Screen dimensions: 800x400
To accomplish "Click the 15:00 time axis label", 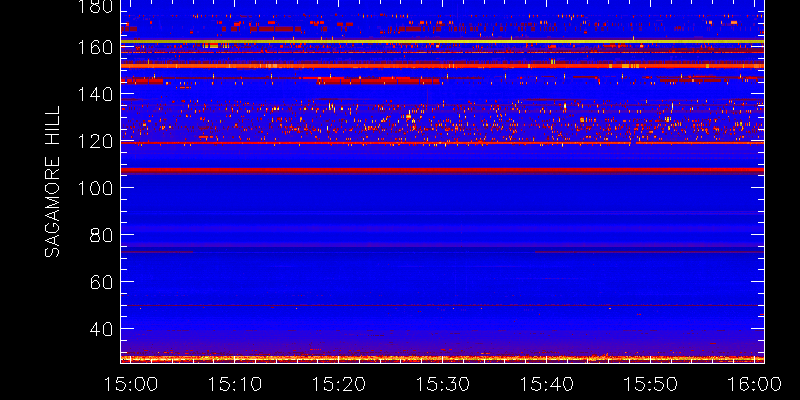I will 131,384.
